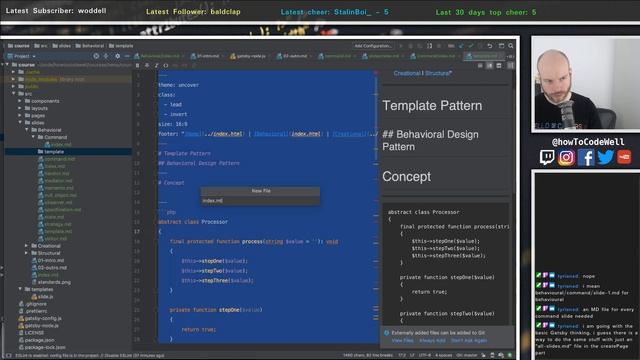Switch to the 02-outro.md editor tab
640x360 pixels.
click(x=293, y=56)
